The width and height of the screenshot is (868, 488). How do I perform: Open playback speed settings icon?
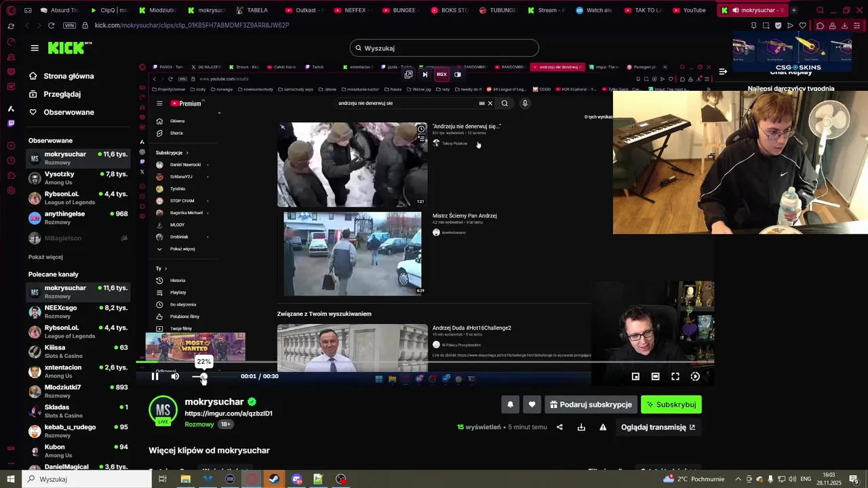pyautogui.click(x=695, y=376)
